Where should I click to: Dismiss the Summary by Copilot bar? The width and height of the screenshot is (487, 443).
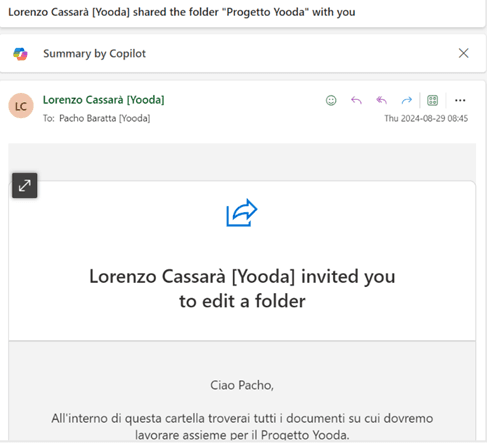pos(463,53)
